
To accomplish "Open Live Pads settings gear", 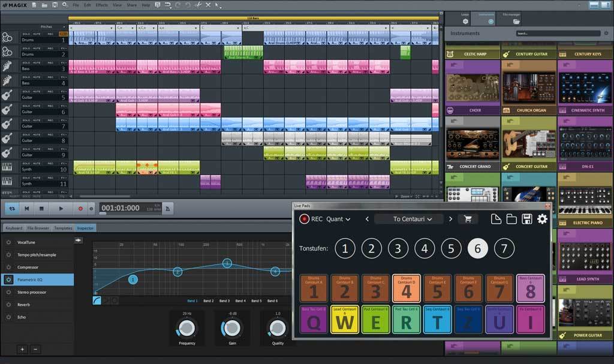I will click(542, 219).
